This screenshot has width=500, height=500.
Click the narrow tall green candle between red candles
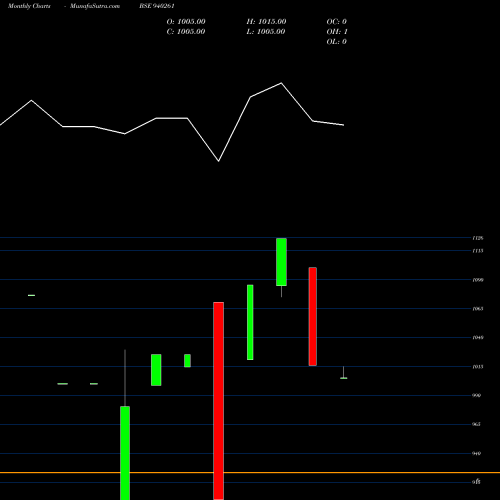point(250,322)
